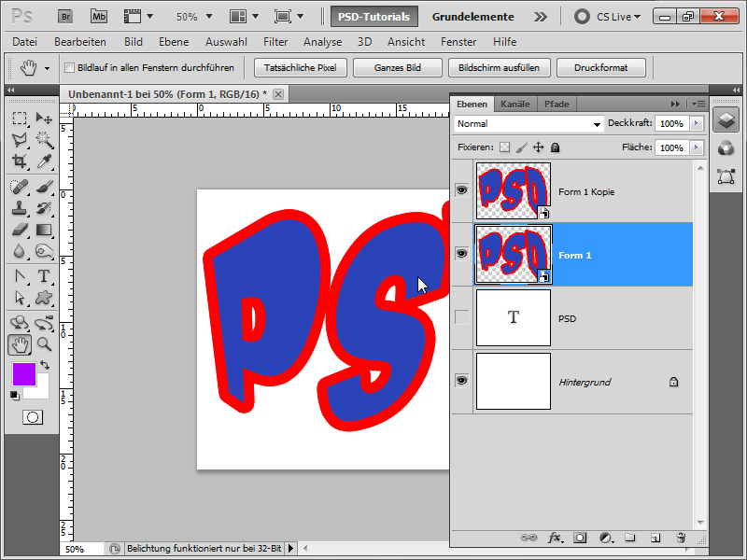Select the Polygonal Lasso tool

click(19, 139)
